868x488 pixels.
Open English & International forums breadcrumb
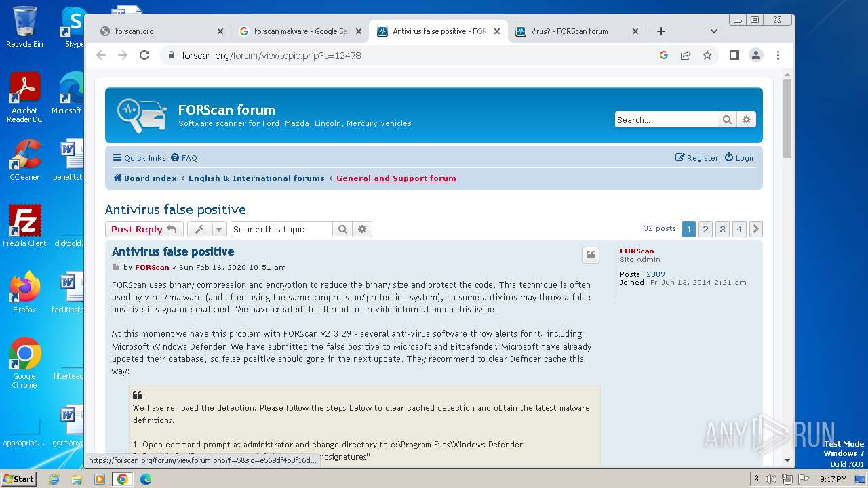[x=256, y=178]
